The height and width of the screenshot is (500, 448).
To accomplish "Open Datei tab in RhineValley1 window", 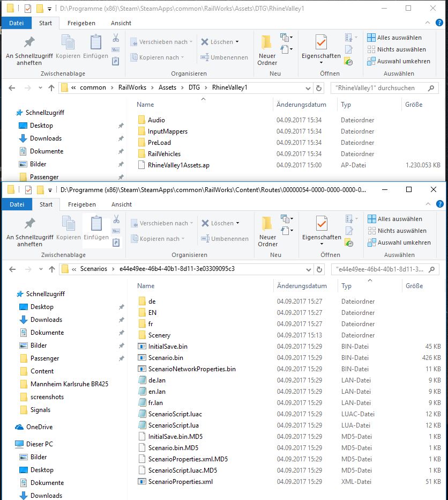I will [x=17, y=23].
